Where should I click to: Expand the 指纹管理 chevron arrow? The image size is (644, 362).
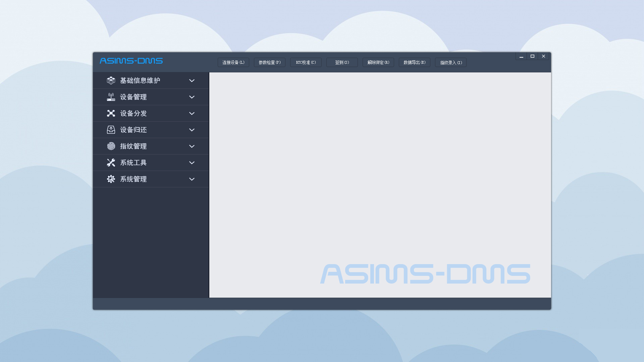tap(192, 146)
